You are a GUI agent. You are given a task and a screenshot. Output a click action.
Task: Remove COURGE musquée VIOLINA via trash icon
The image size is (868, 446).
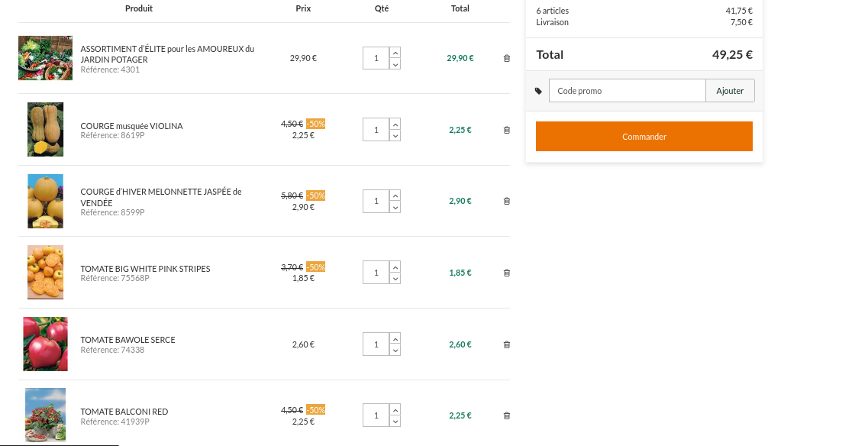[507, 130]
